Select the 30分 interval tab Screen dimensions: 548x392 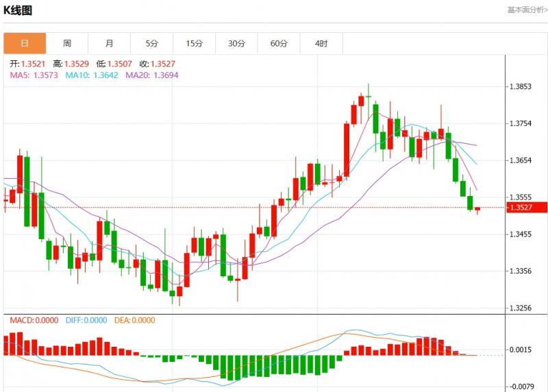tap(237, 43)
